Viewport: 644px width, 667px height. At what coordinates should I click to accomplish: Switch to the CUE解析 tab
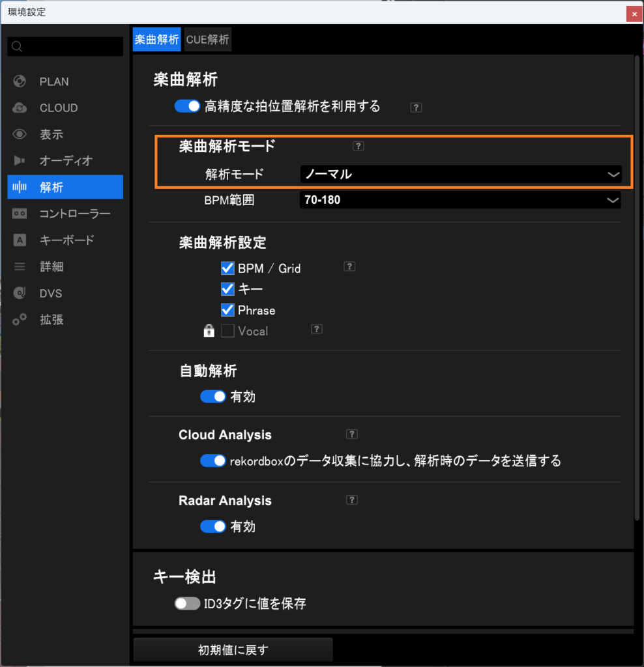pos(207,40)
